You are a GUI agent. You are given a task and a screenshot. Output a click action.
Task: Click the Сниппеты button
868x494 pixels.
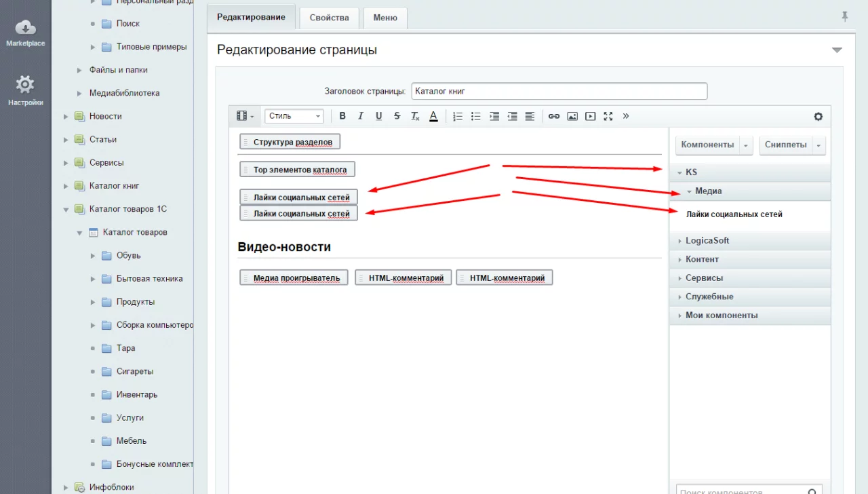tap(785, 145)
